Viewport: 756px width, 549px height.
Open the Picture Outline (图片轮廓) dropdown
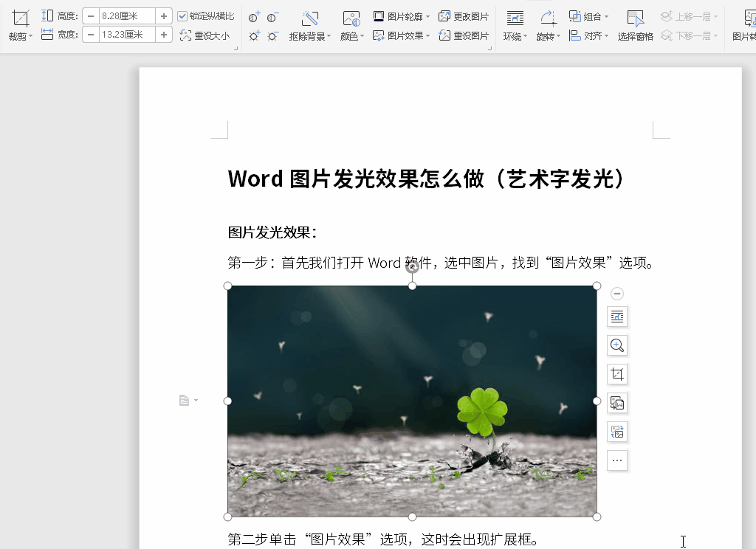click(402, 16)
